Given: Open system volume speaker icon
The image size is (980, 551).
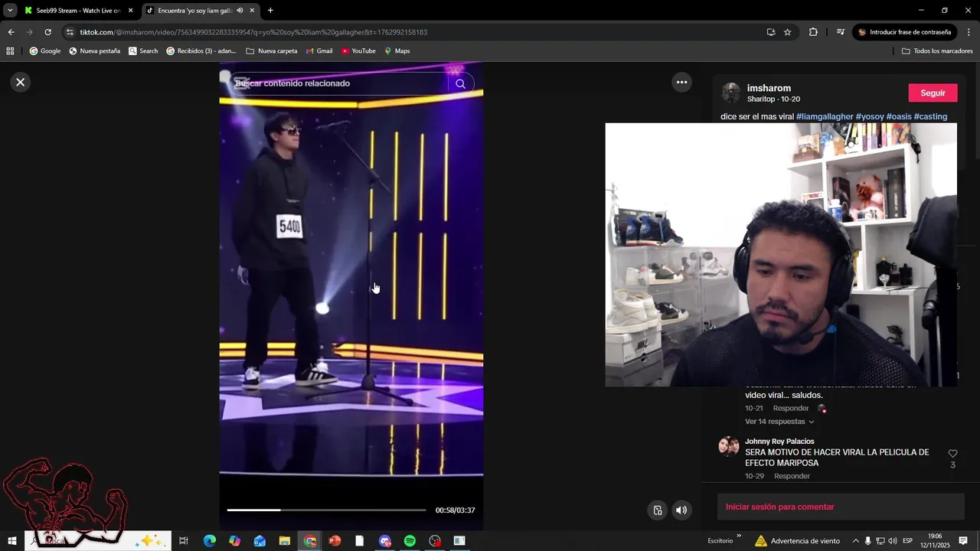Looking at the screenshot, I should pos(892,541).
